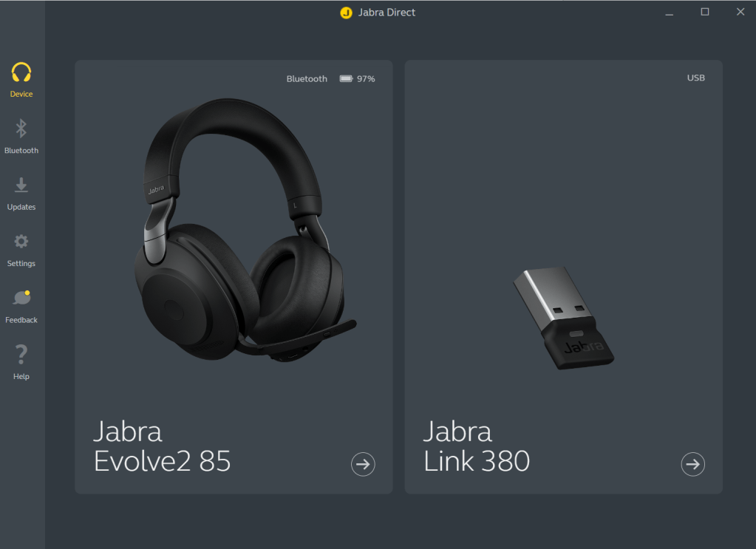Screen dimensions: 756x549
Task: Click the Jabra Evolve2 85 device name
Action: point(162,446)
